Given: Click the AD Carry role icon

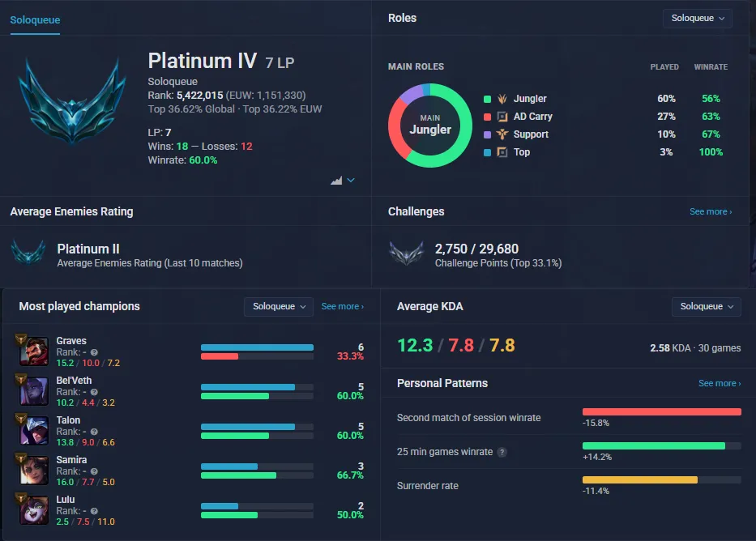Looking at the screenshot, I should coord(502,117).
